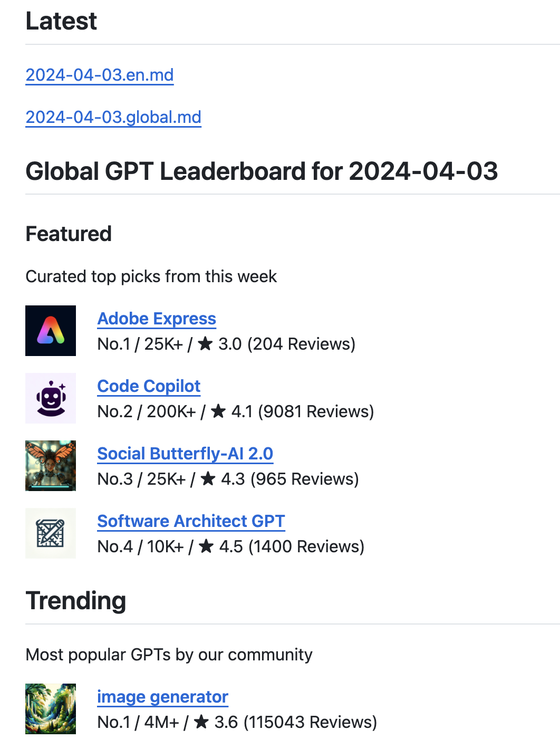Open the 2024-04-03.en.md file link
Viewport: 560px width, 749px height.
[x=100, y=75]
